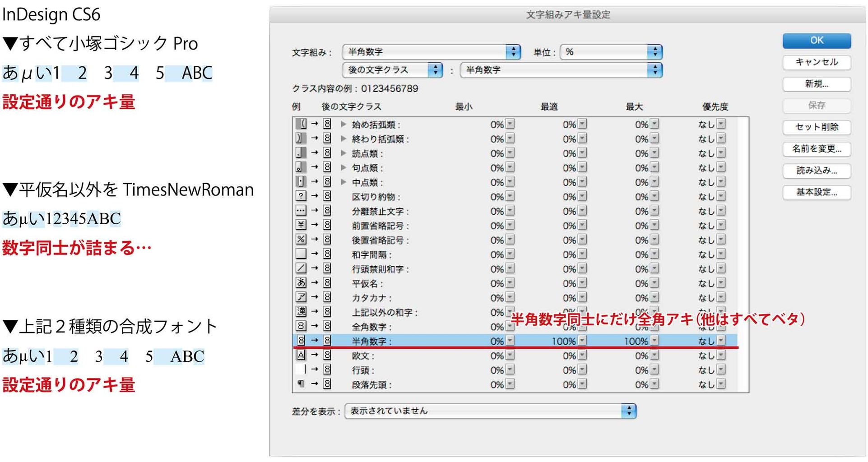868x462 pixels.
Task: Open 最小 dropdown for 始め括弧類
Action: click(x=510, y=124)
